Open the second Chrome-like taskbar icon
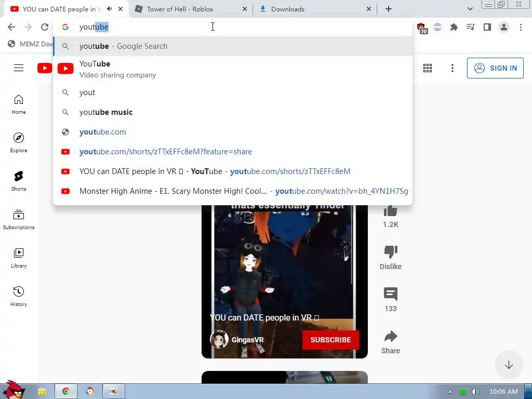Viewport: 532px width, 399px height. click(90, 392)
